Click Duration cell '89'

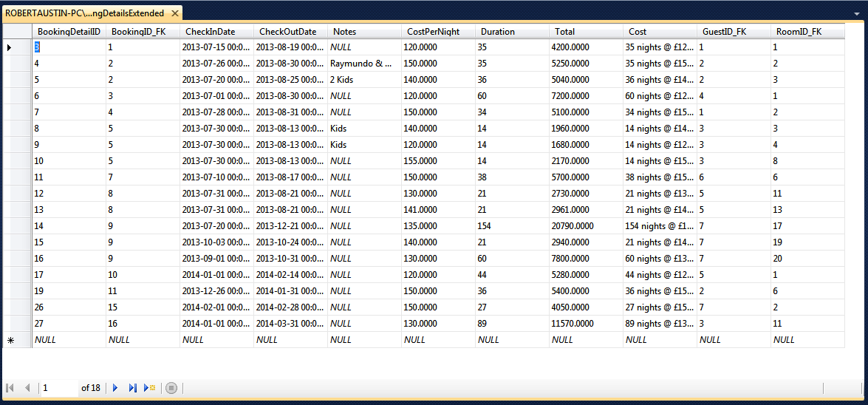tap(512, 324)
